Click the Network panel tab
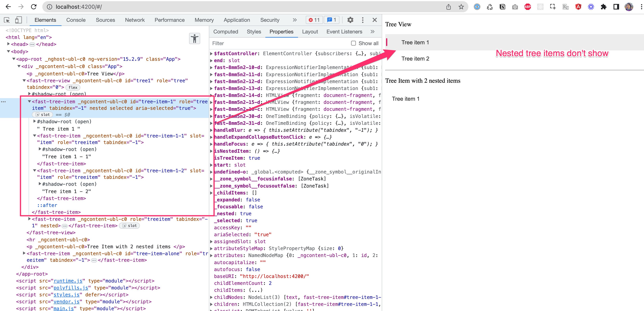The image size is (644, 311). point(134,20)
